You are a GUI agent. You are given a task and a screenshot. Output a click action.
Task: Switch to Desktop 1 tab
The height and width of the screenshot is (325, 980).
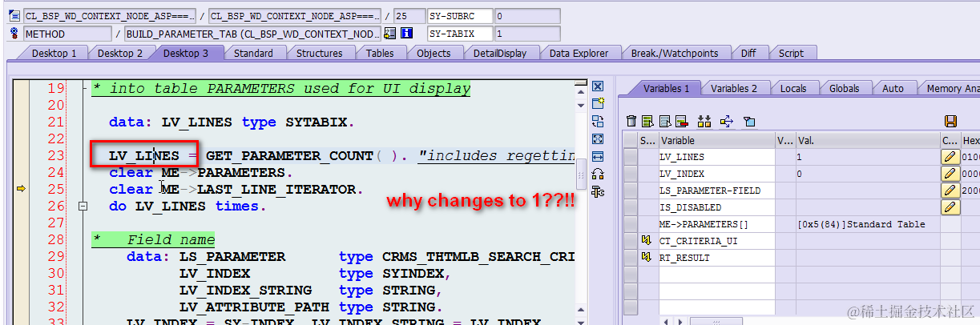54,53
